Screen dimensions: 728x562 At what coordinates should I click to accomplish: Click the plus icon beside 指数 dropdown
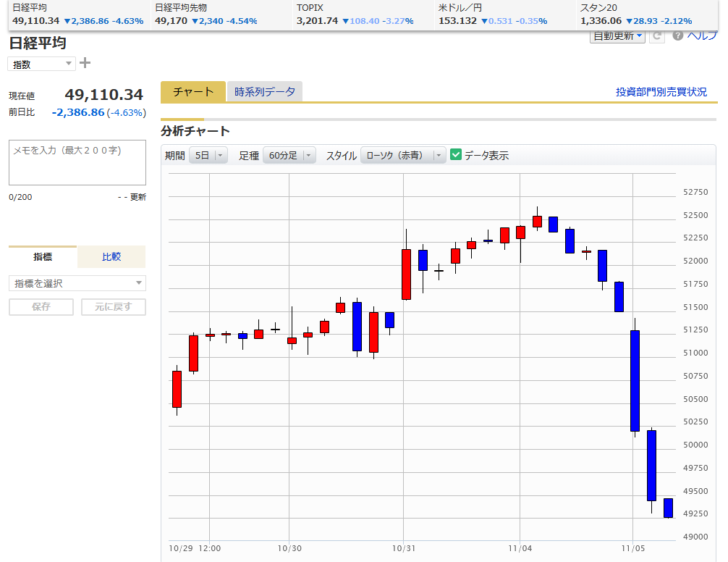85,63
